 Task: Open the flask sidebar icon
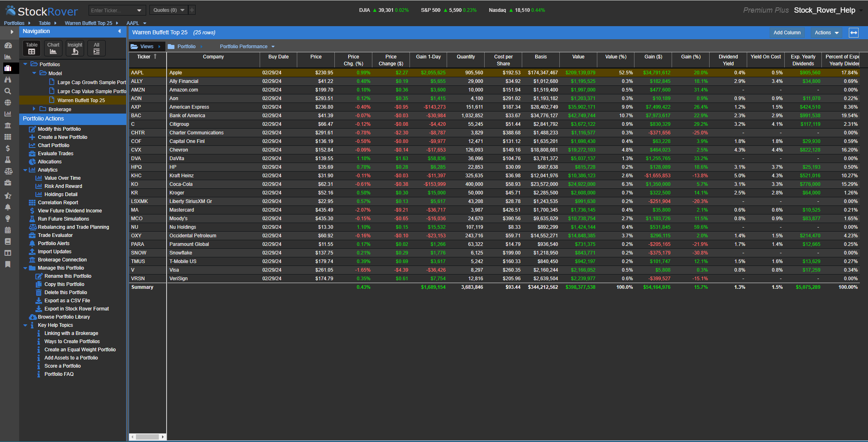tap(8, 160)
